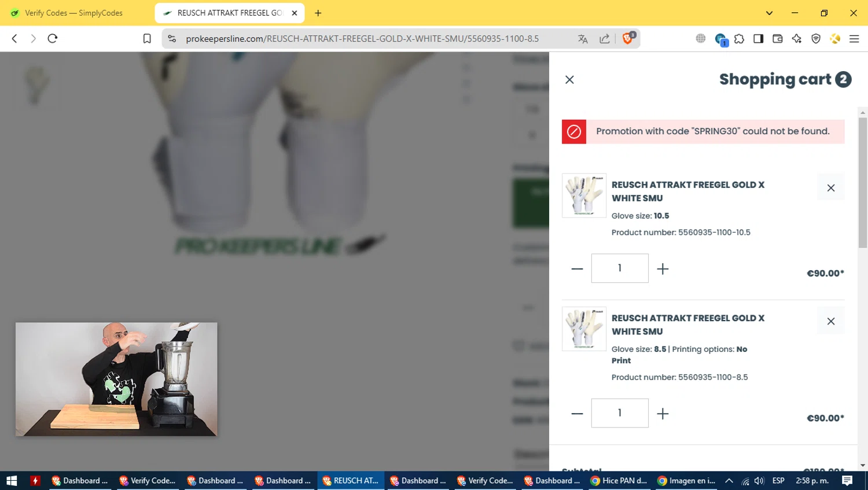Toggle the browser sidebar panel

coord(758,39)
